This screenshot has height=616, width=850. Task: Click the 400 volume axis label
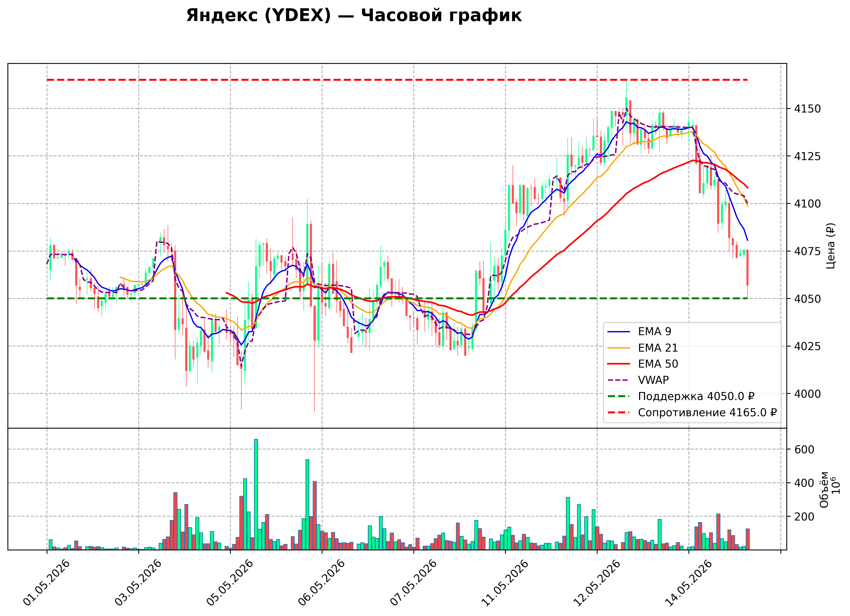tap(804, 483)
